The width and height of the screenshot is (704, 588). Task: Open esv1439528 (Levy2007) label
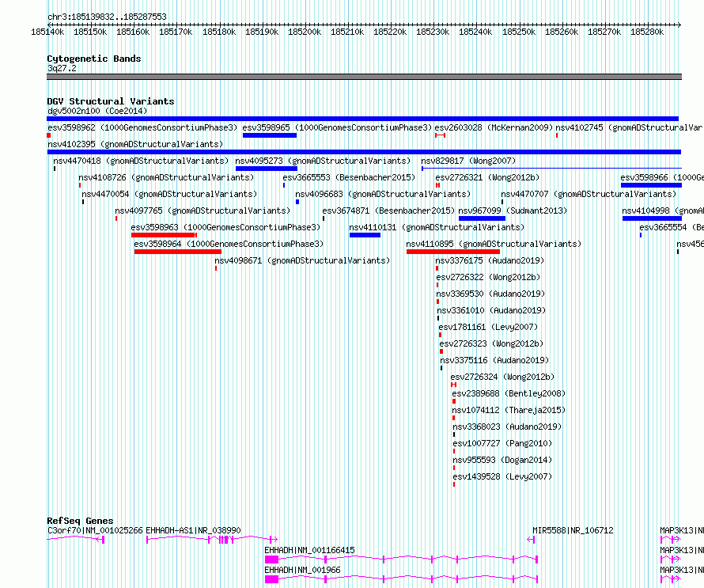[x=502, y=476]
